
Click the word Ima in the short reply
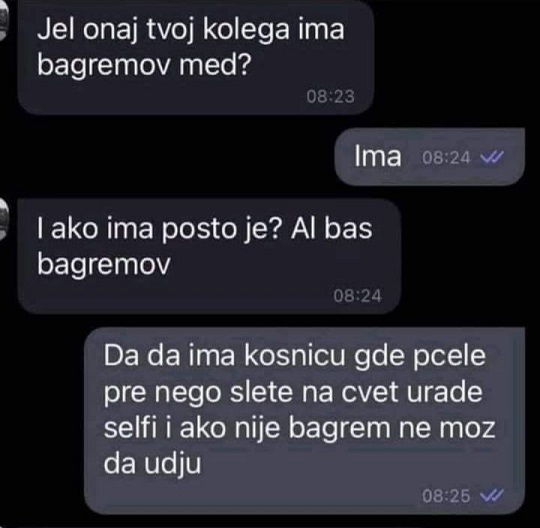(378, 156)
